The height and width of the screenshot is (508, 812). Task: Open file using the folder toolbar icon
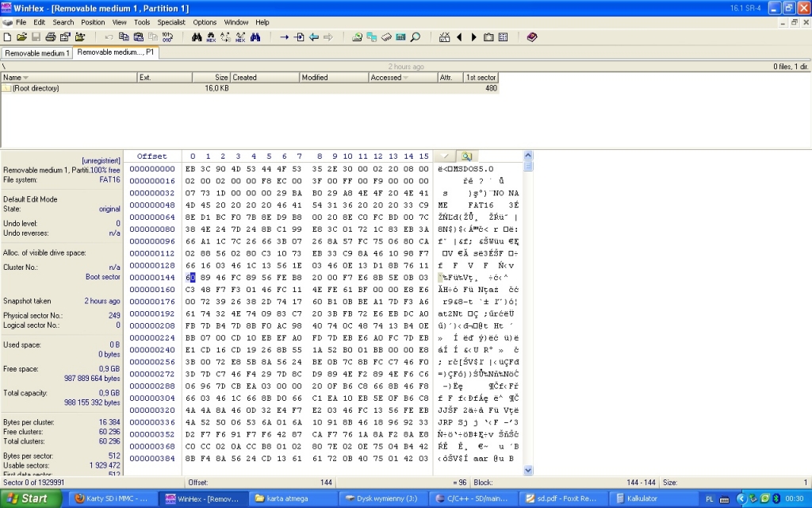tap(21, 37)
